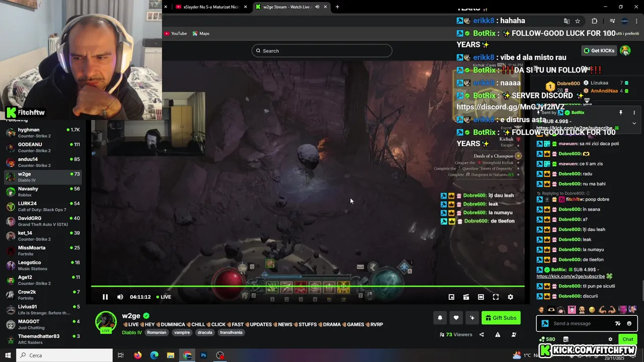
Task: Mute the stream volume
Action: (120, 297)
